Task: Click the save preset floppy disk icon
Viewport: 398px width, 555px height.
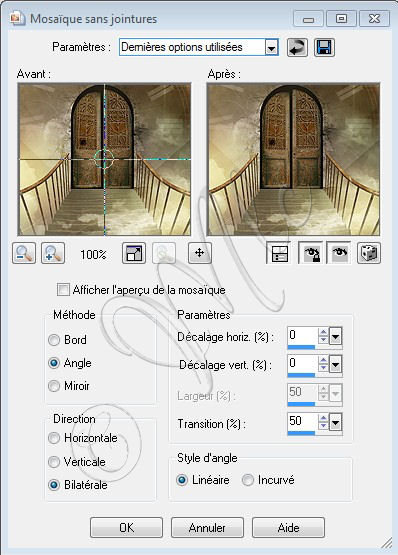Action: [324, 47]
